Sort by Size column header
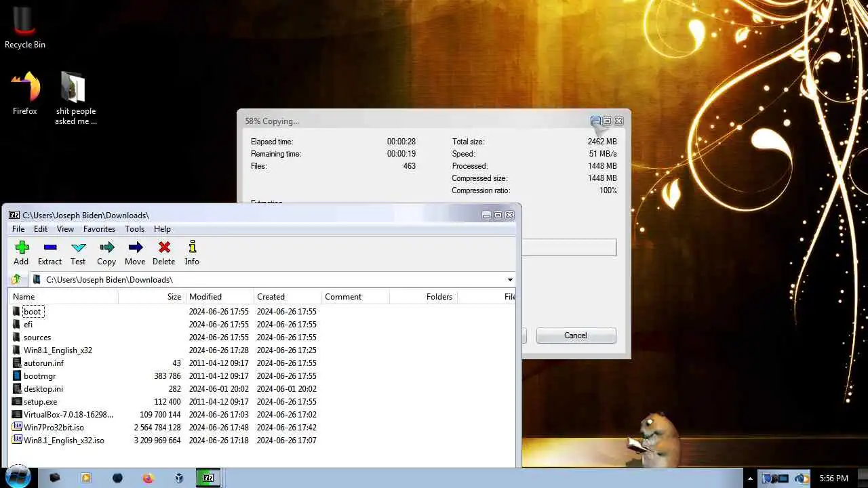 tap(152, 296)
